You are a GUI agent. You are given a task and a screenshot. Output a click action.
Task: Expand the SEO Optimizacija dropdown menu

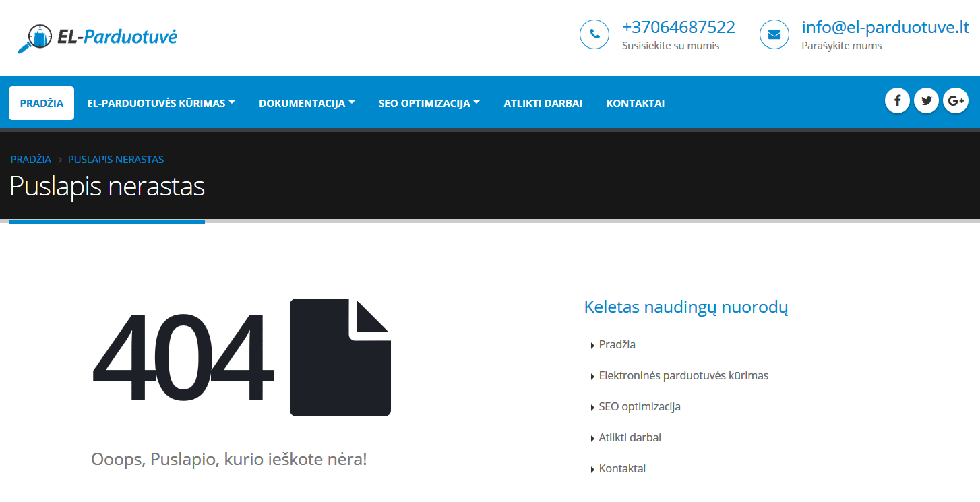tap(429, 104)
